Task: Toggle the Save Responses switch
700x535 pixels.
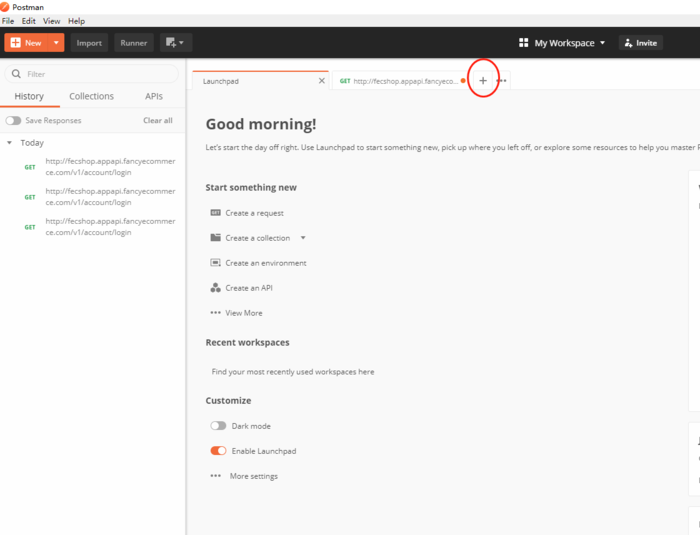Action: pyautogui.click(x=14, y=121)
